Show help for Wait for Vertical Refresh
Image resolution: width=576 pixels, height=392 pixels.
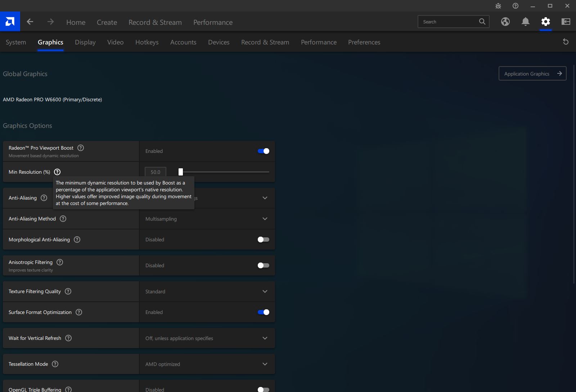pyautogui.click(x=68, y=338)
